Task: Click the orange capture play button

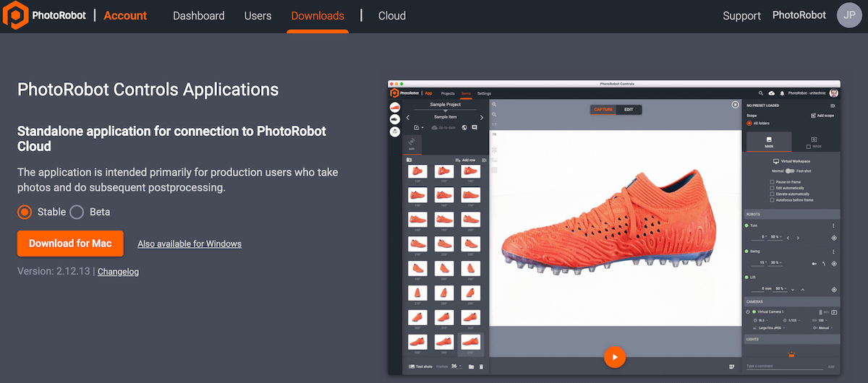Action: tap(615, 356)
